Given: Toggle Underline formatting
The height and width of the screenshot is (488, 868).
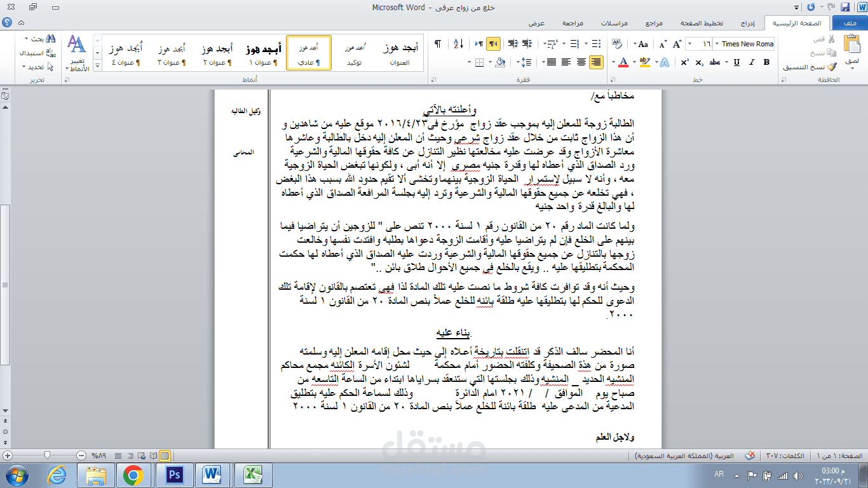Looking at the screenshot, I should 737,62.
